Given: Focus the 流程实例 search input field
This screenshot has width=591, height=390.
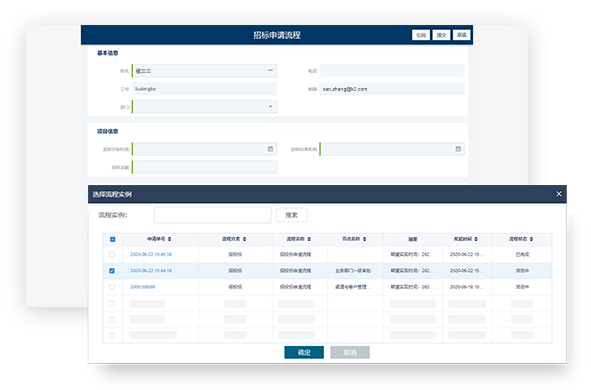Looking at the screenshot, I should click(213, 215).
